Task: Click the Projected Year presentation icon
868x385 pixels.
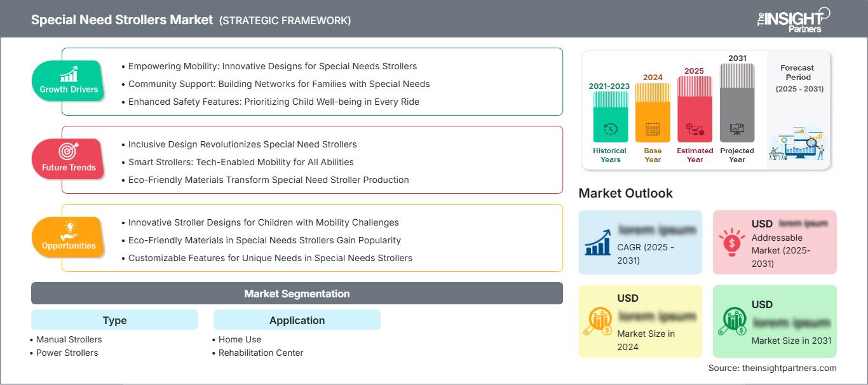Action: pyautogui.click(x=737, y=129)
